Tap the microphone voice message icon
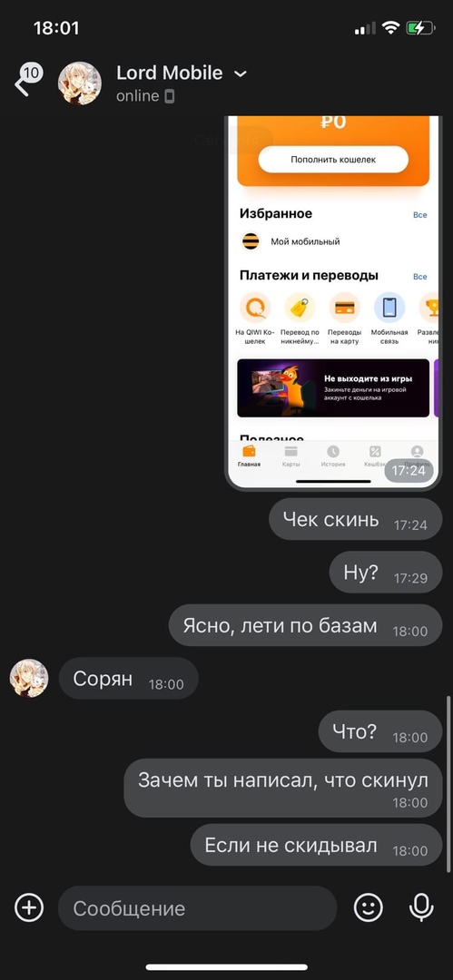Image resolution: width=453 pixels, height=980 pixels. (x=421, y=906)
